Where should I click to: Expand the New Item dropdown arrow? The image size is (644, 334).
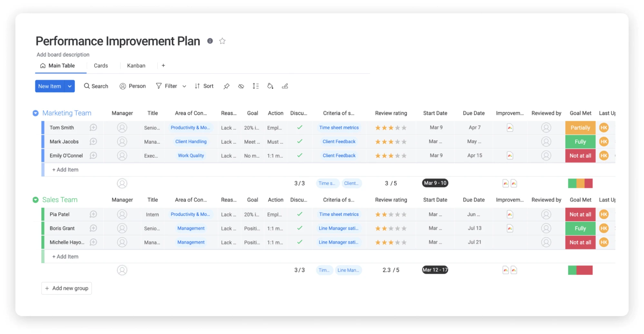pos(70,86)
